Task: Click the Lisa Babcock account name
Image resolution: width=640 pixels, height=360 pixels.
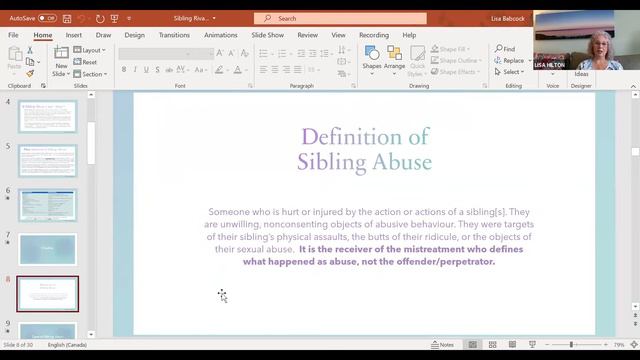Action: point(508,19)
